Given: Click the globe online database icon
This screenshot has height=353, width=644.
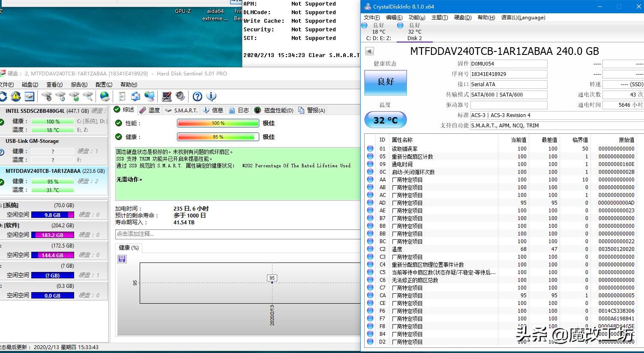Looking at the screenshot, I should pyautogui.click(x=105, y=97).
